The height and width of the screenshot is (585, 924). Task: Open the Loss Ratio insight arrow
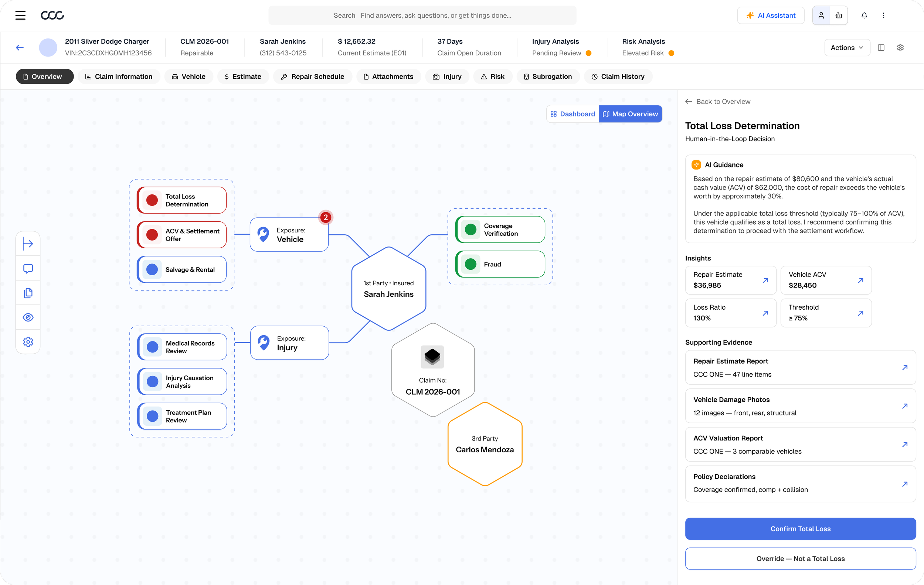coord(765,313)
